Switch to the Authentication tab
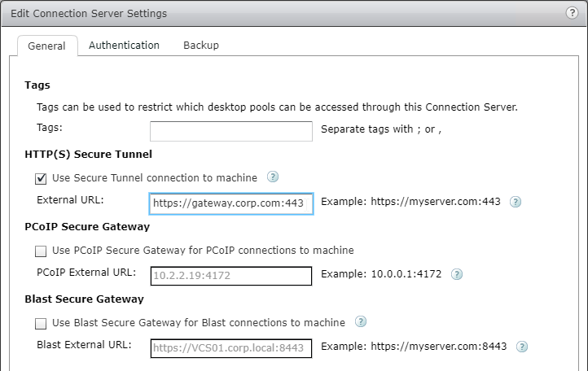 [124, 46]
